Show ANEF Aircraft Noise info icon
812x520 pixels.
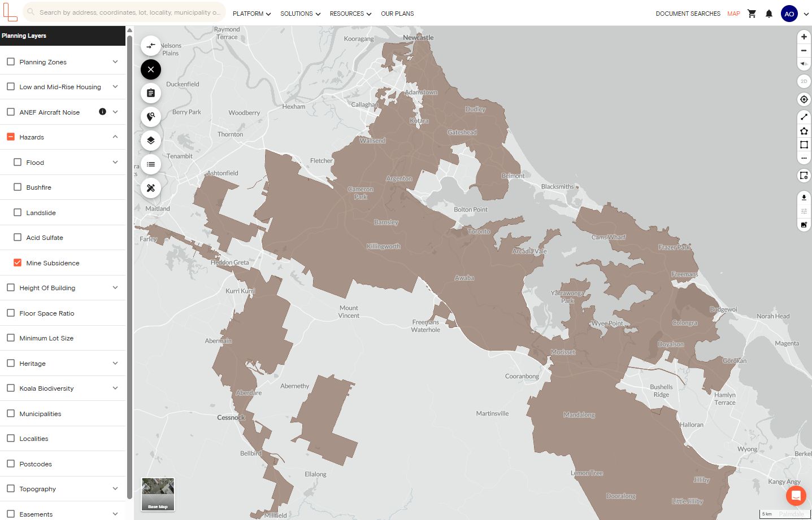[102, 112]
